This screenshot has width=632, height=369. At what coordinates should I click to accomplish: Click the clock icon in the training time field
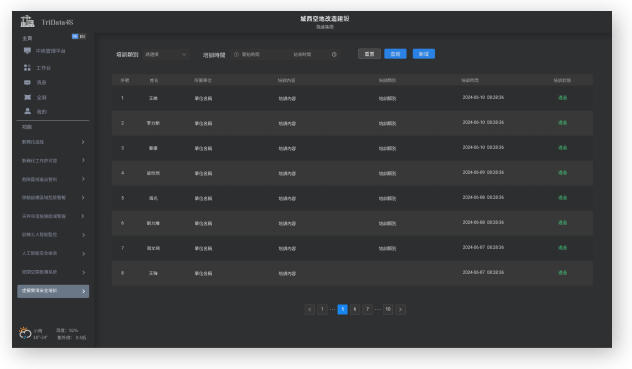[334, 54]
